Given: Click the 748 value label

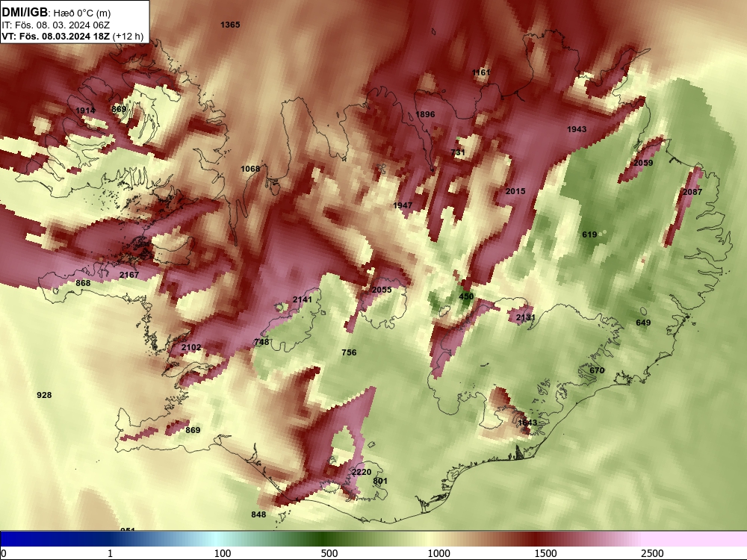Looking at the screenshot, I should (261, 341).
